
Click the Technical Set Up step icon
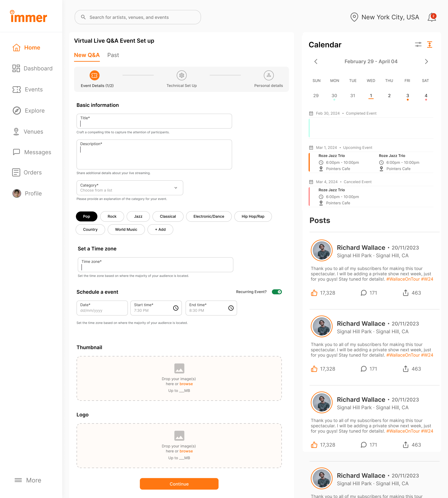tap(181, 75)
